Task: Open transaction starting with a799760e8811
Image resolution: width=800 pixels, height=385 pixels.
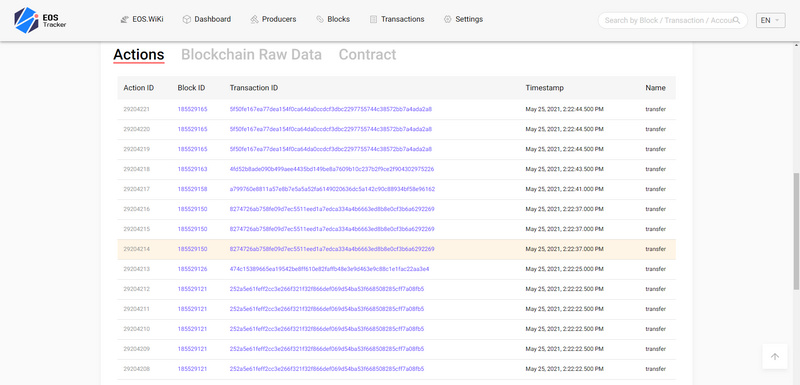Action: point(332,189)
